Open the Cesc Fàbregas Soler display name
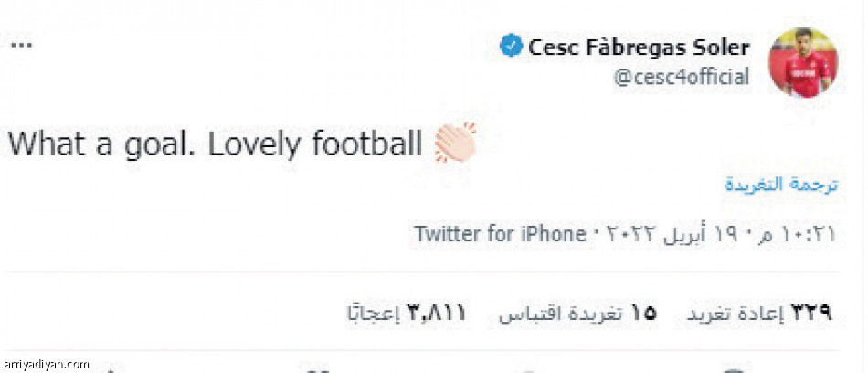This screenshot has height=373, width=868. (639, 48)
